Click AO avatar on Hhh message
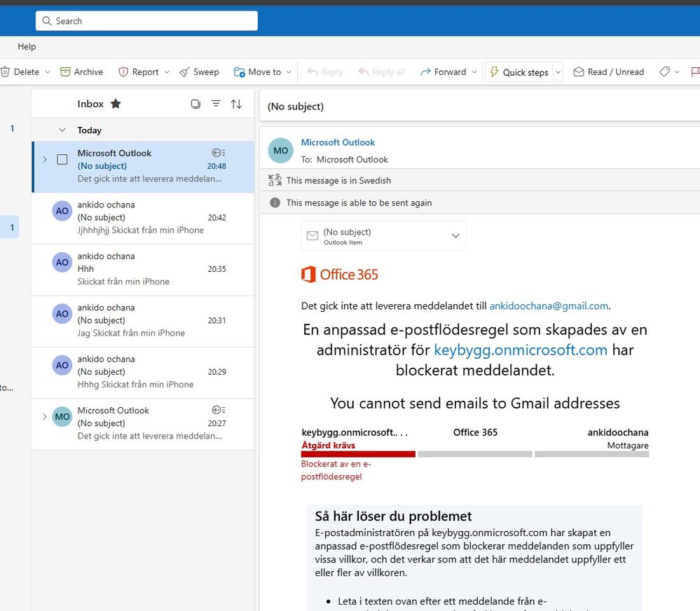 tap(62, 263)
